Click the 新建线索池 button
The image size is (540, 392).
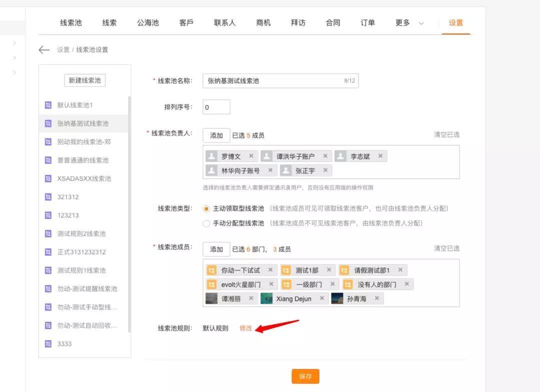84,80
